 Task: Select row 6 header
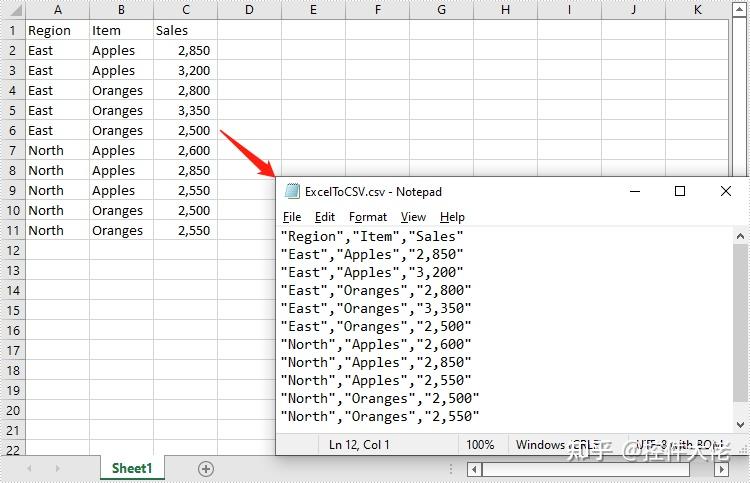[x=13, y=131]
